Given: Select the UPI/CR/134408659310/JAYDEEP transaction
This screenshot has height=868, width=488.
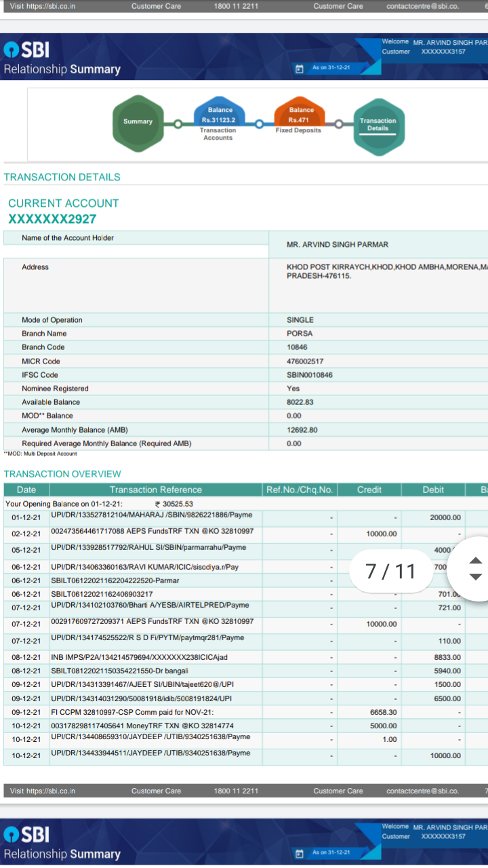Looking at the screenshot, I should (x=151, y=736).
